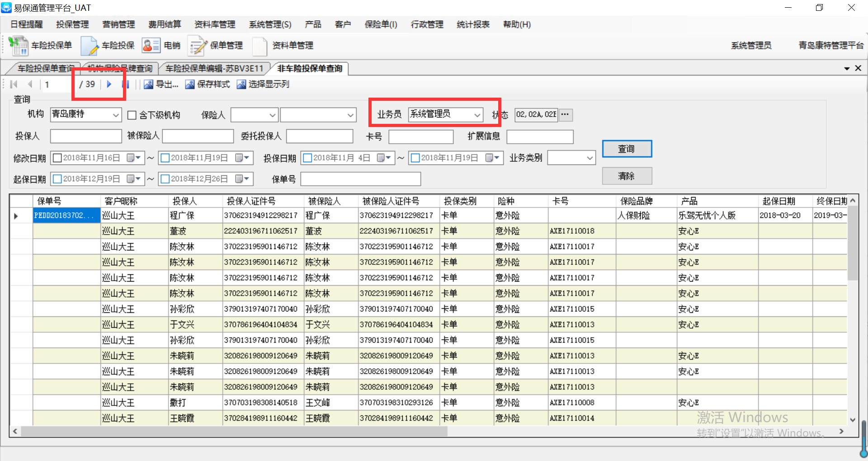Switch to the 车险投保单查询 tab

coord(45,69)
